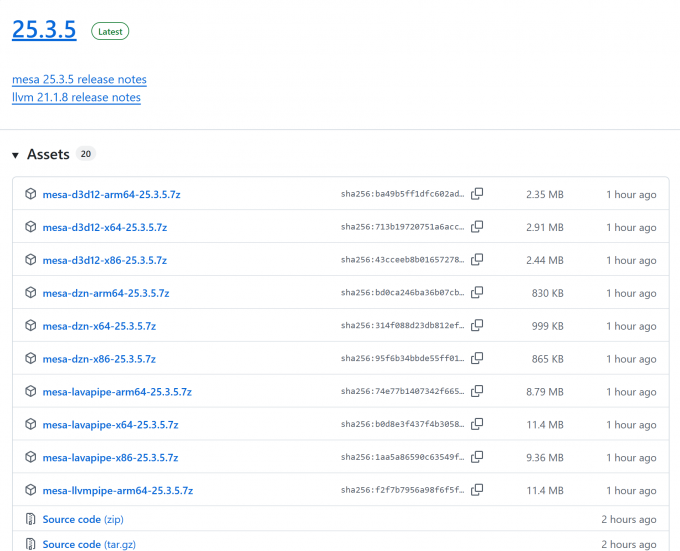This screenshot has width=680, height=551.
Task: Copy sha256 of mesa-d3d12-x64 asset
Action: [x=477, y=227]
